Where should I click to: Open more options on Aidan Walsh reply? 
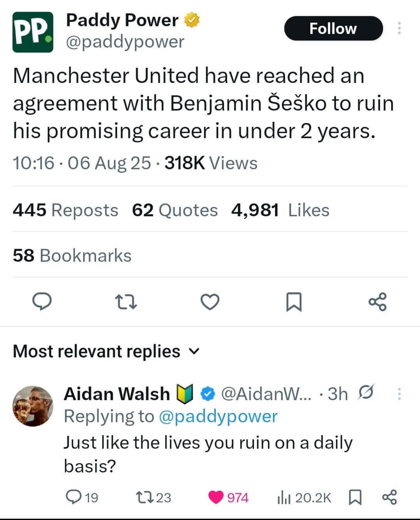coord(399,394)
